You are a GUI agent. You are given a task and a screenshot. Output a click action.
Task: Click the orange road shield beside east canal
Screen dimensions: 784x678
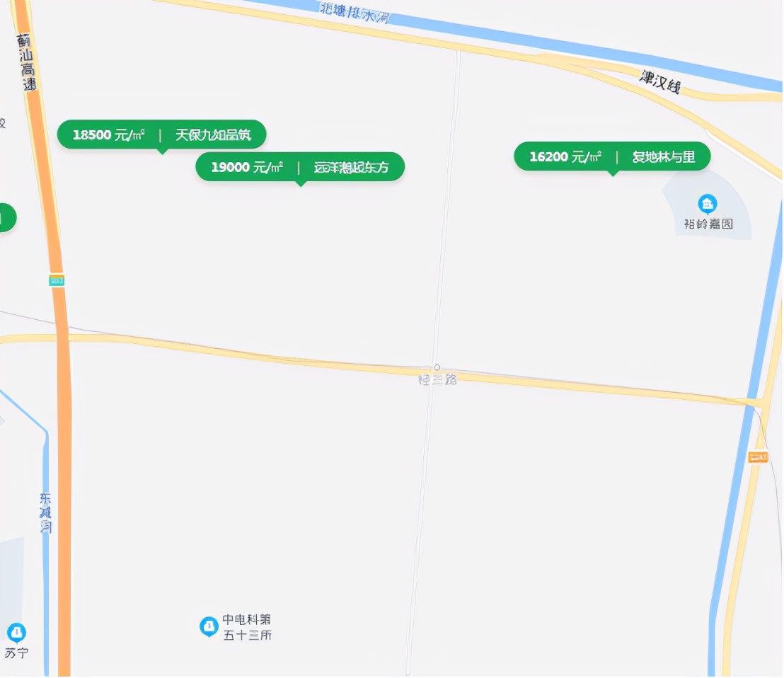758,457
